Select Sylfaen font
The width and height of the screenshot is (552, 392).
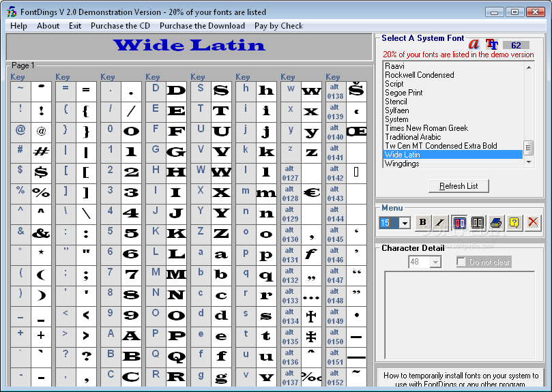coord(453,110)
